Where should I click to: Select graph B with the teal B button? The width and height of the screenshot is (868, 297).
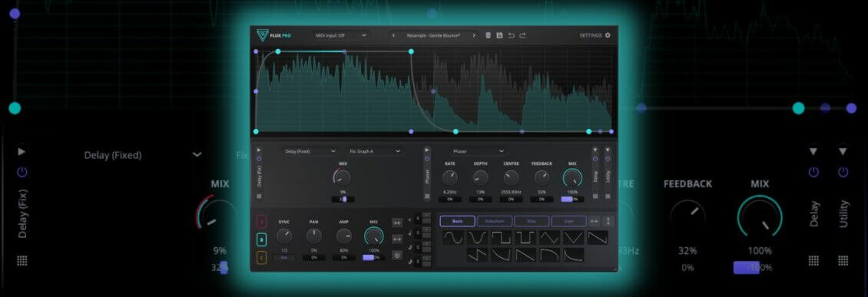point(262,240)
